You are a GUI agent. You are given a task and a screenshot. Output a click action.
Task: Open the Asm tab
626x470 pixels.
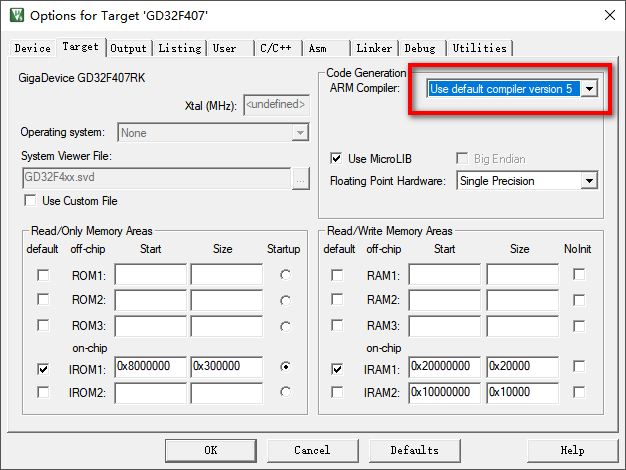tap(326, 48)
